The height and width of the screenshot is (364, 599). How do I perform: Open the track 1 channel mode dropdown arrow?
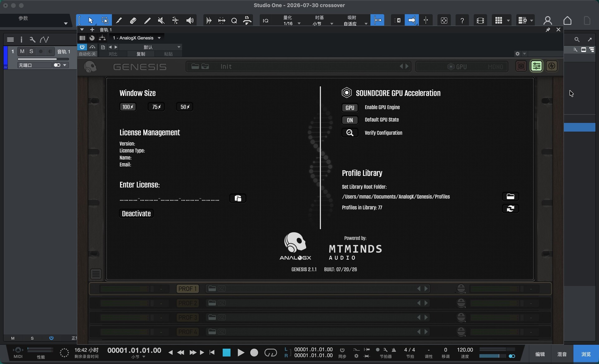tap(65, 65)
